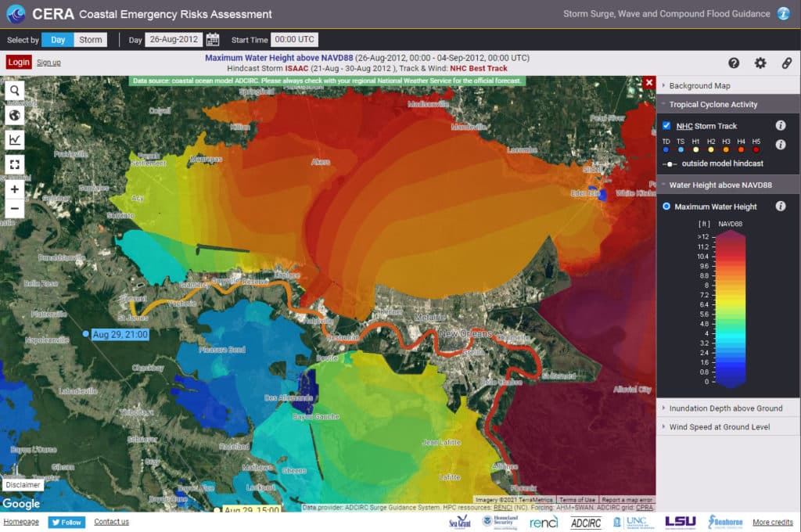Zoom in with the plus button
This screenshot has height=532, width=801.
15,189
